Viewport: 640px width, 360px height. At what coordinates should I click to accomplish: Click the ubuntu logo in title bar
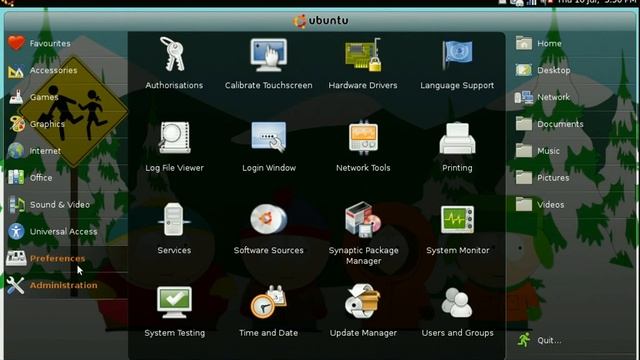tap(320, 20)
